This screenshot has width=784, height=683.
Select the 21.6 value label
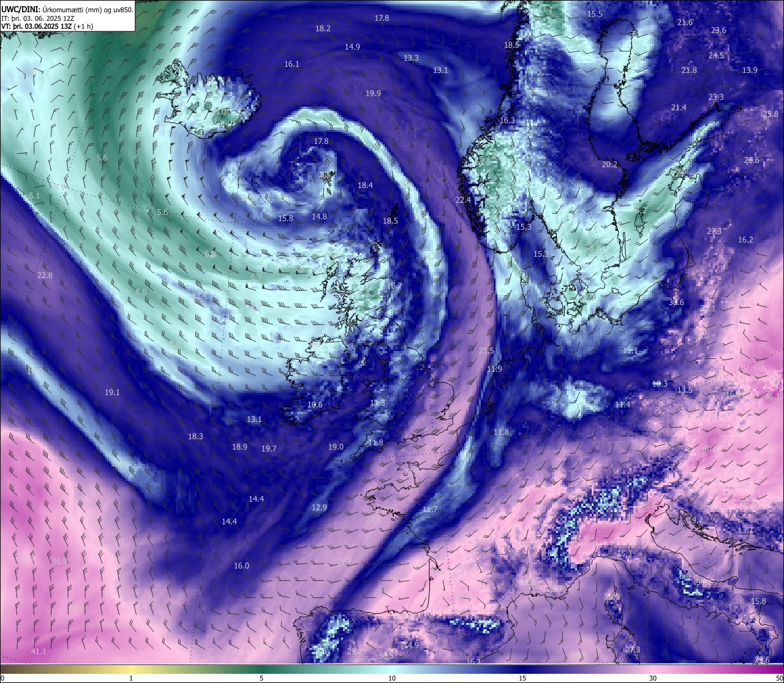(x=685, y=23)
